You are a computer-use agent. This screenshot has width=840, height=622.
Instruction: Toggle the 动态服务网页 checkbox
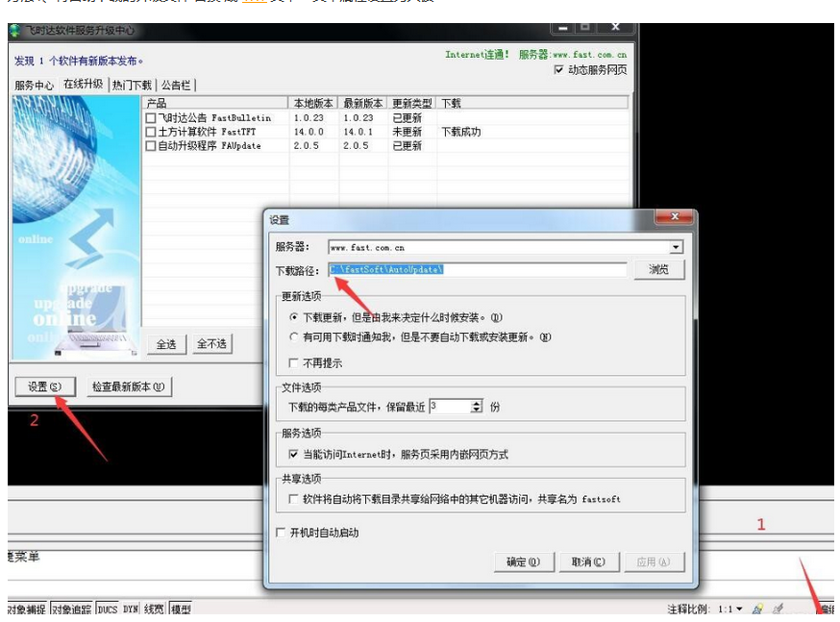click(558, 69)
